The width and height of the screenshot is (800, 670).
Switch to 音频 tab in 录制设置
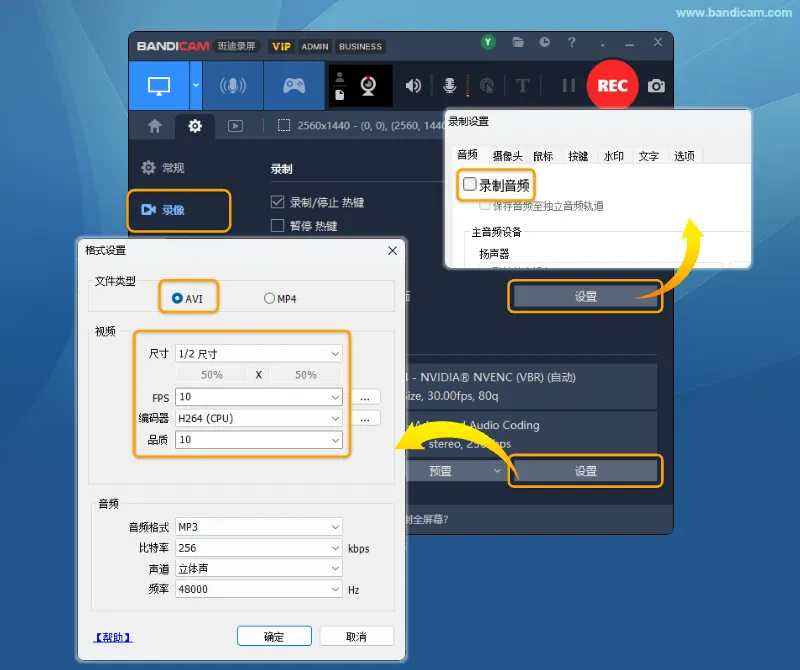[x=467, y=155]
